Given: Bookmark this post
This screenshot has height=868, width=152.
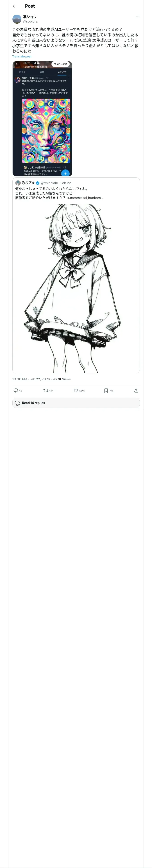Looking at the screenshot, I should 106,391.
